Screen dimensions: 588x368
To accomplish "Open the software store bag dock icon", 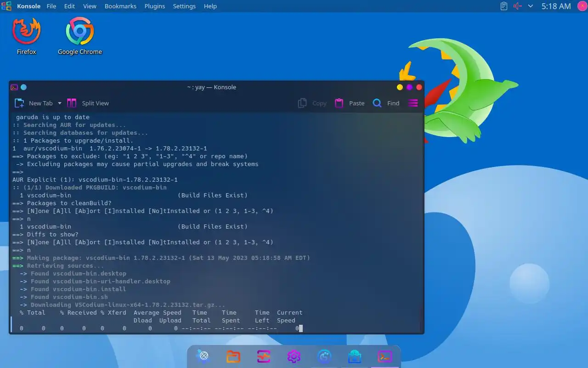I will 355,356.
